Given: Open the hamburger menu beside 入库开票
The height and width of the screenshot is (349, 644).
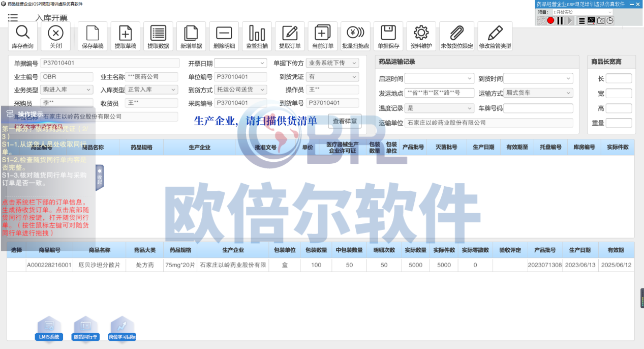Looking at the screenshot, I should (x=13, y=18).
